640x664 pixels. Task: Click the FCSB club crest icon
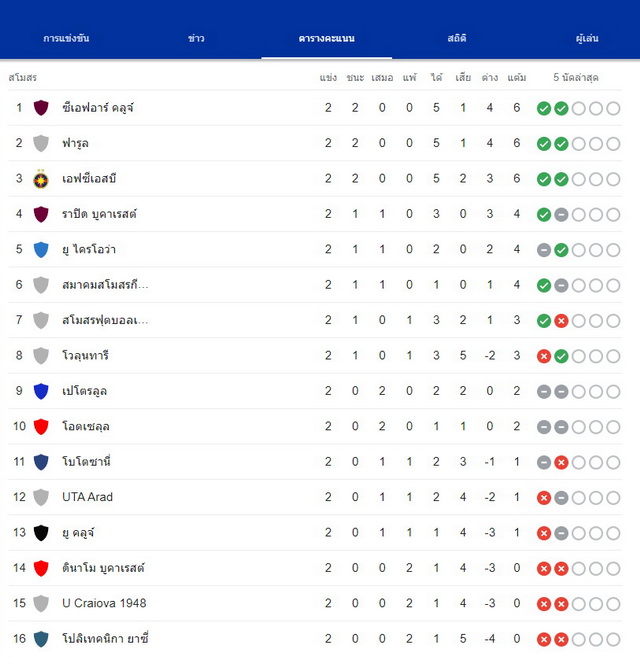(x=41, y=179)
